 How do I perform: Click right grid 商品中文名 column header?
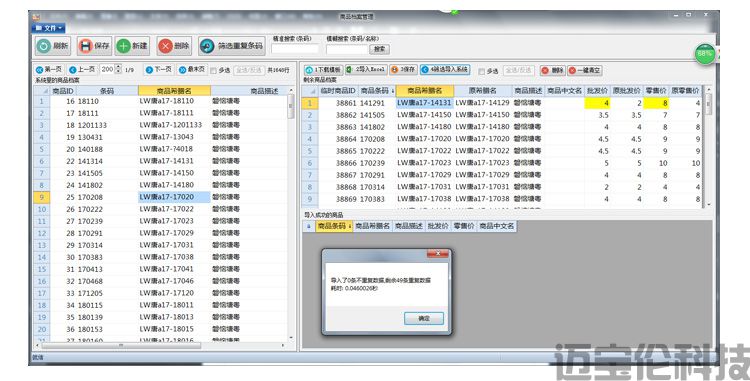[564, 90]
